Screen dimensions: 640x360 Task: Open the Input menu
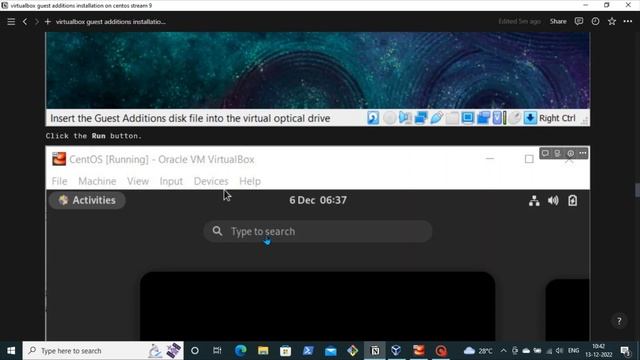click(171, 181)
